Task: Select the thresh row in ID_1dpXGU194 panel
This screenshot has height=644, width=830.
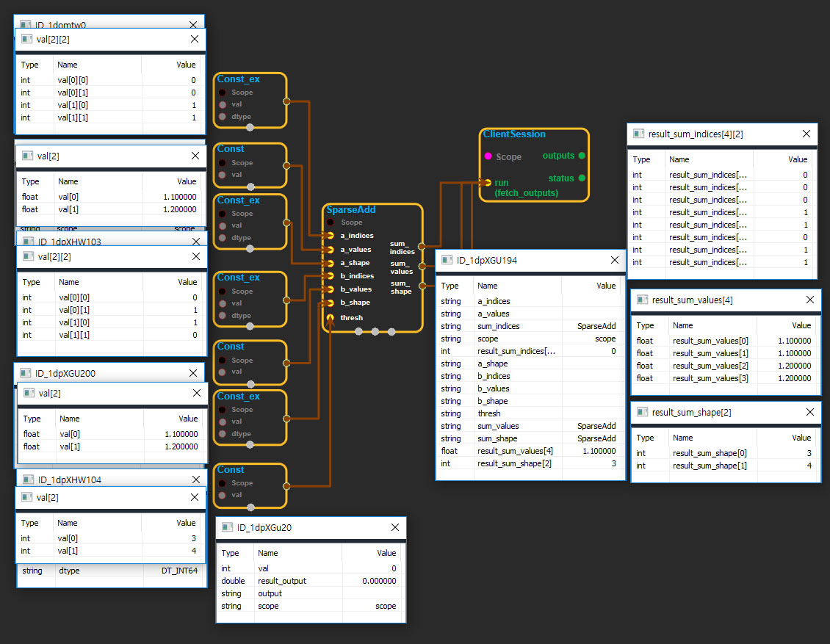Action: point(529,413)
